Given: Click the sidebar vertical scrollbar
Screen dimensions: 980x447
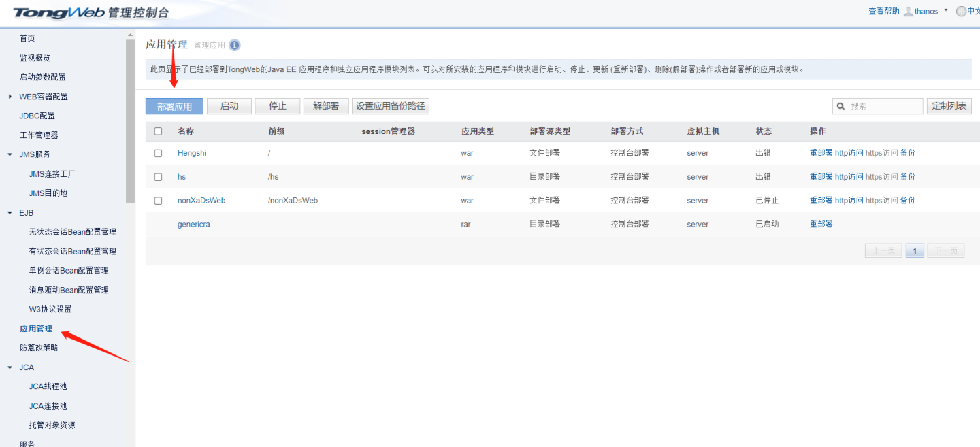Looking at the screenshot, I should 130,122.
